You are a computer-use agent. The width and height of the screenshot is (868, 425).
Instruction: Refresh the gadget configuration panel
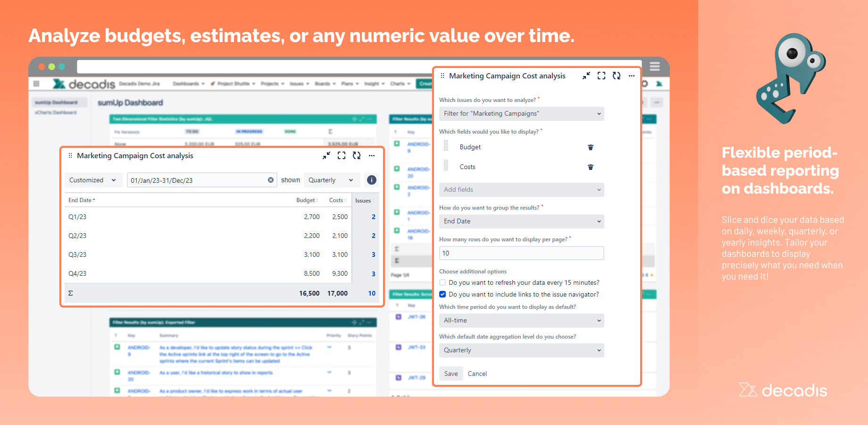pos(617,76)
